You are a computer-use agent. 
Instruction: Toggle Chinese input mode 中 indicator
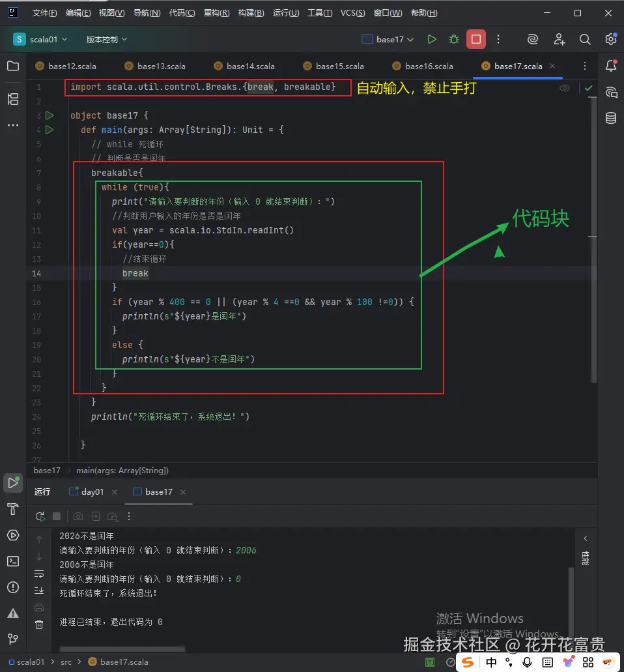(491, 662)
